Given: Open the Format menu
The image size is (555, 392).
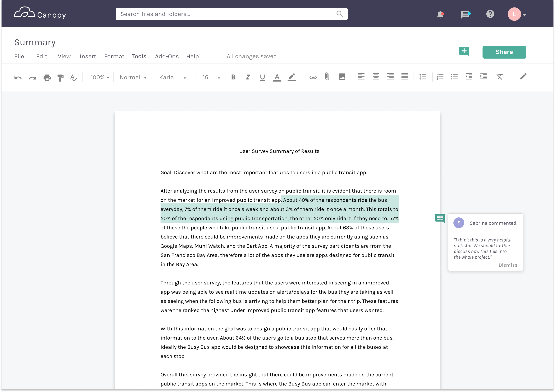Looking at the screenshot, I should [x=114, y=56].
